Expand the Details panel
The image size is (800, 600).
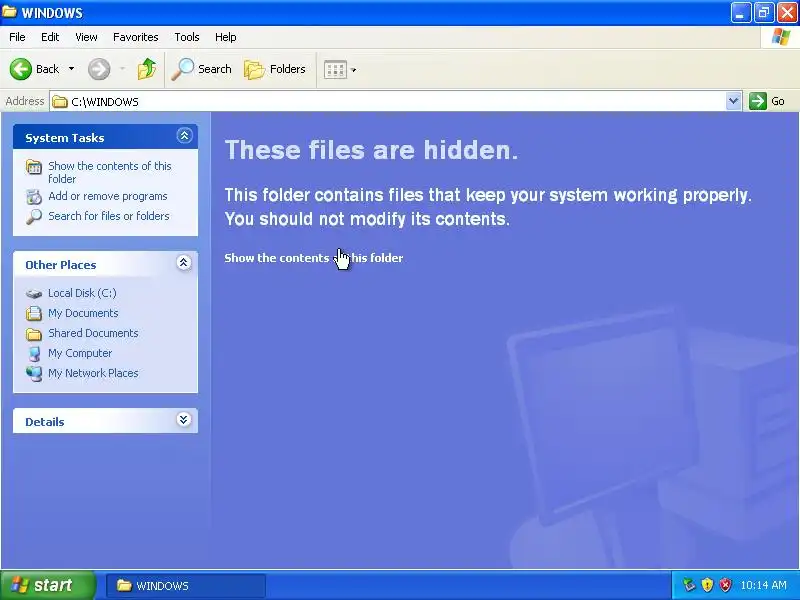184,420
